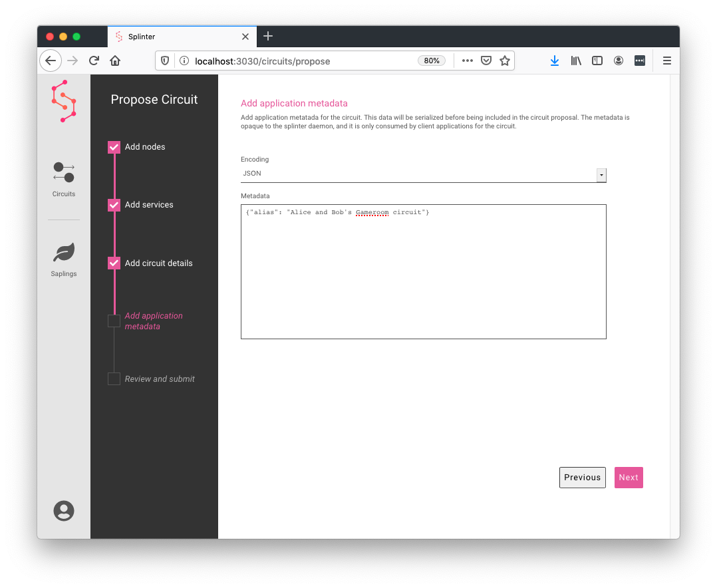
Task: Click the Add nodes step checkbox
Action: tap(114, 147)
